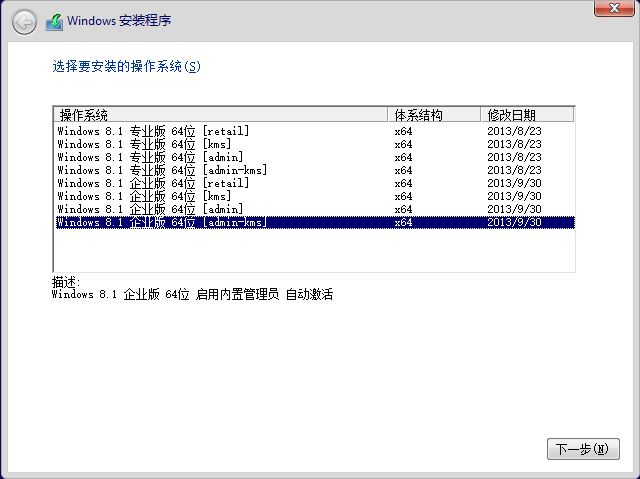Sort by 体系结构 column header
This screenshot has width=640, height=479.
[434, 115]
